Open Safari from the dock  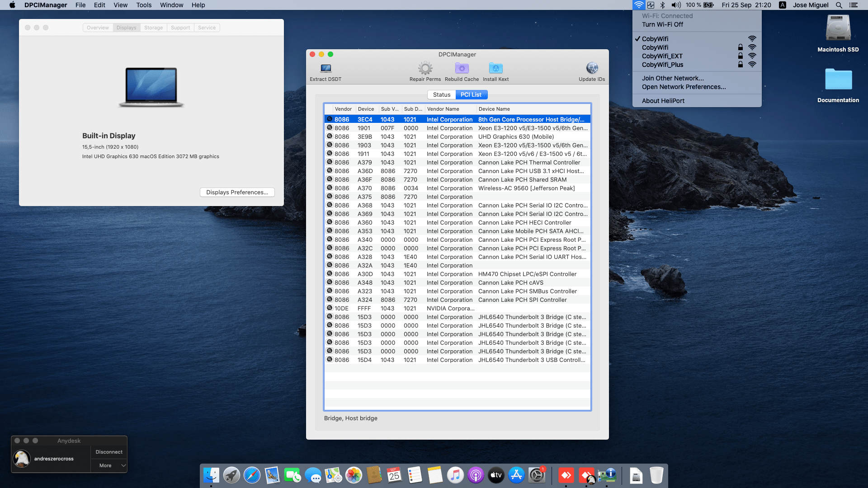pyautogui.click(x=252, y=475)
